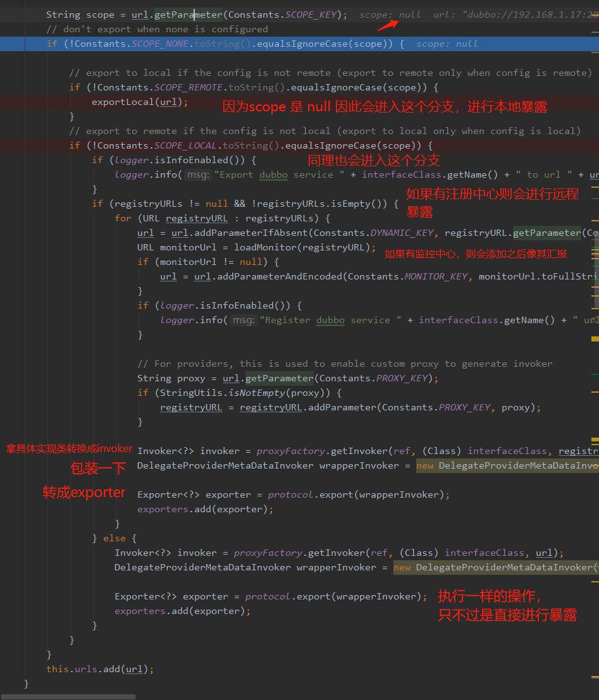Select the SCOPE_REMOTE constant

(x=188, y=87)
